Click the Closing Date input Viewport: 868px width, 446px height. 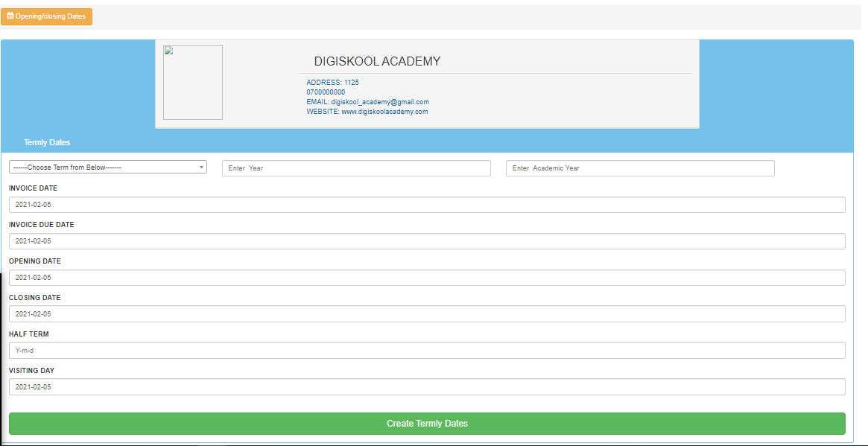click(426, 314)
